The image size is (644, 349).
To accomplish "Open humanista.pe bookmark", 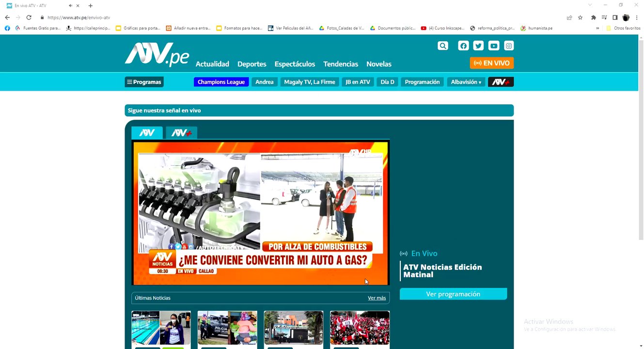I will (536, 28).
